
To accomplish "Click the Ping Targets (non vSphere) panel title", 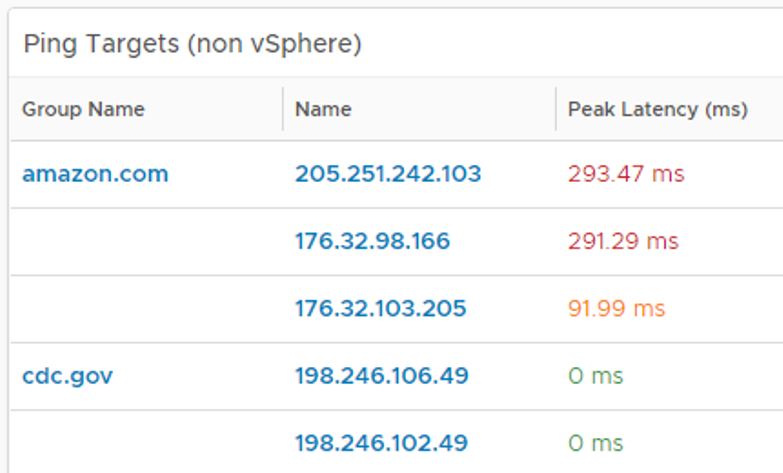I will click(192, 44).
